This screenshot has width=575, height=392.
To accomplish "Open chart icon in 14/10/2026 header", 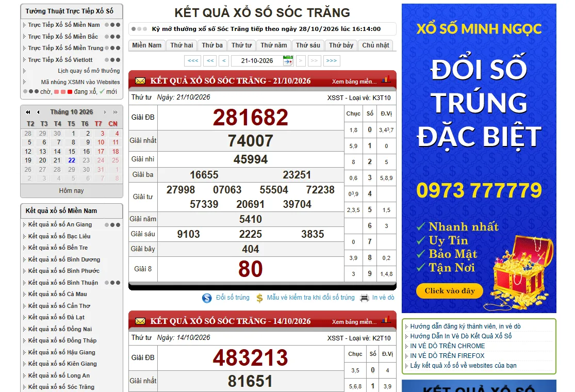I will (x=386, y=320).
